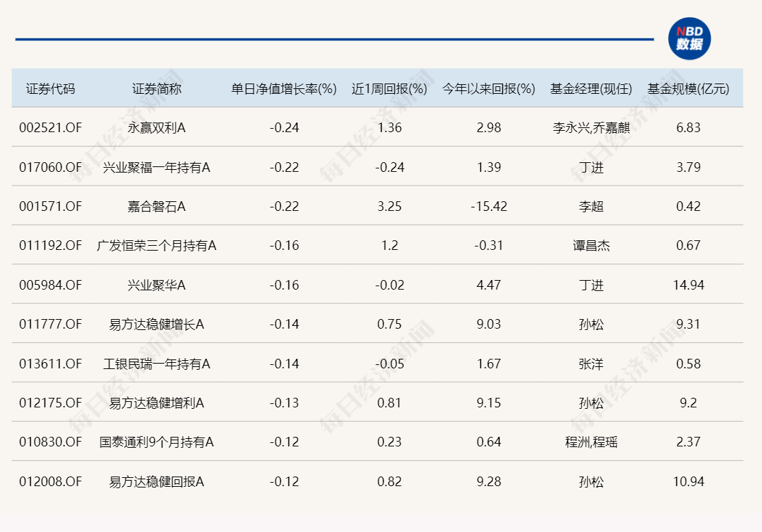Select fund code 005984.OF
This screenshot has height=532, width=762.
coord(51,285)
